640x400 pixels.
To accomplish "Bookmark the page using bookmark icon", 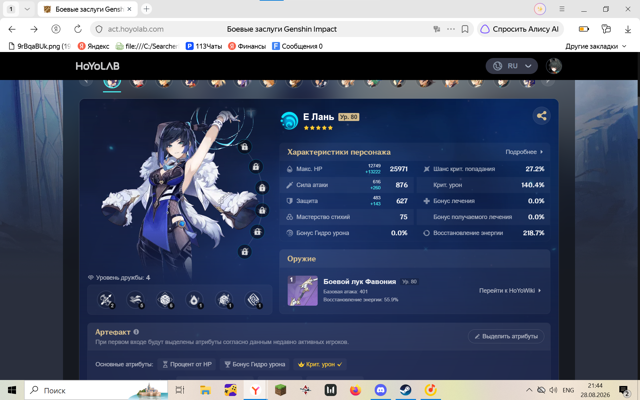I will [x=465, y=29].
